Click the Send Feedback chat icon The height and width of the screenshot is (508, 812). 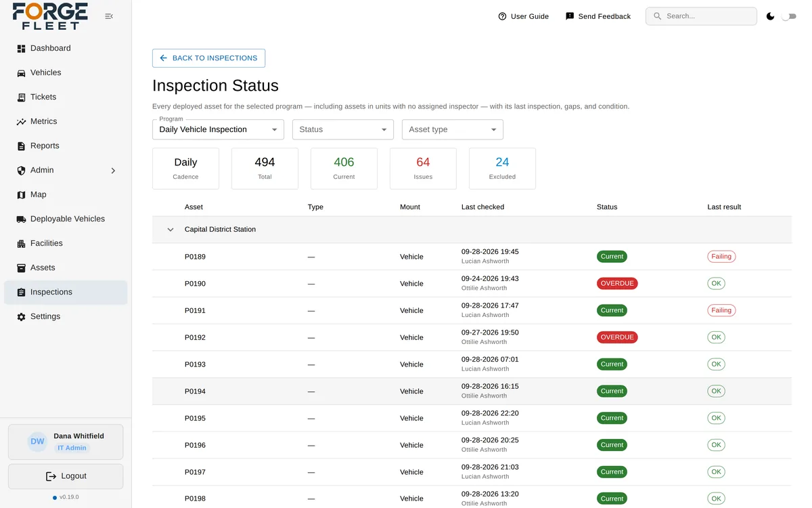pos(570,16)
